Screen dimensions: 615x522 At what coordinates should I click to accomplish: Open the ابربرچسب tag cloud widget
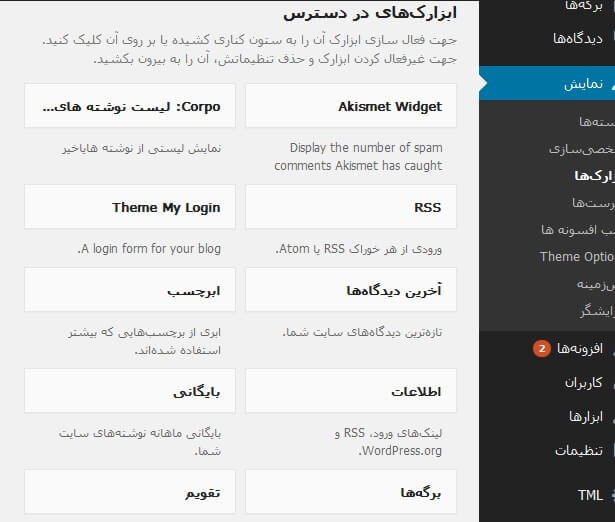[130, 290]
